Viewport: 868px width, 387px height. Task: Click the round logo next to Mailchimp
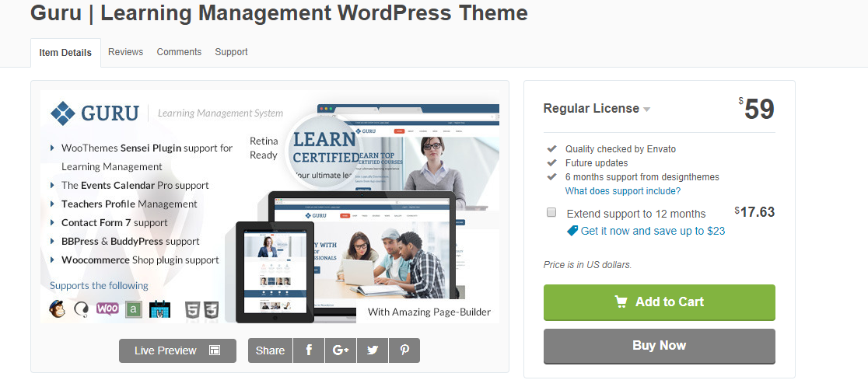82,309
